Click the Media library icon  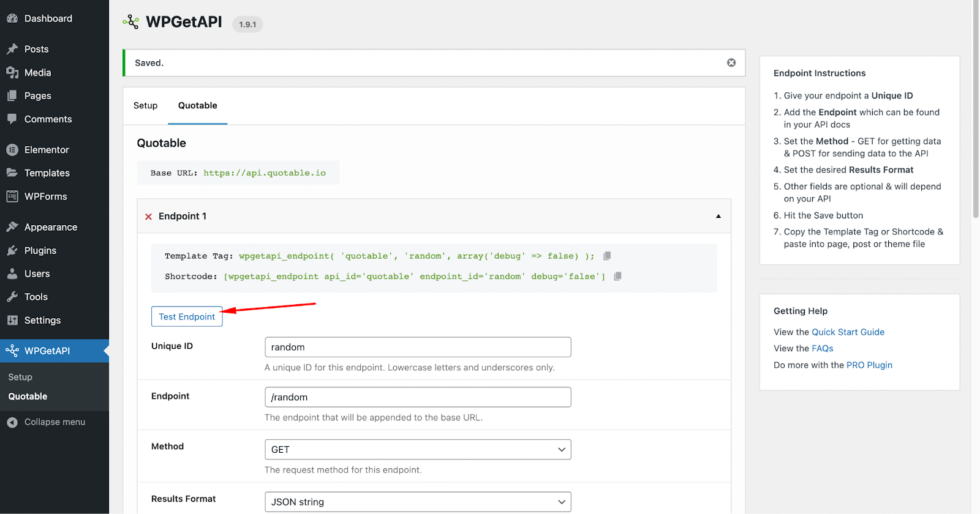point(12,72)
